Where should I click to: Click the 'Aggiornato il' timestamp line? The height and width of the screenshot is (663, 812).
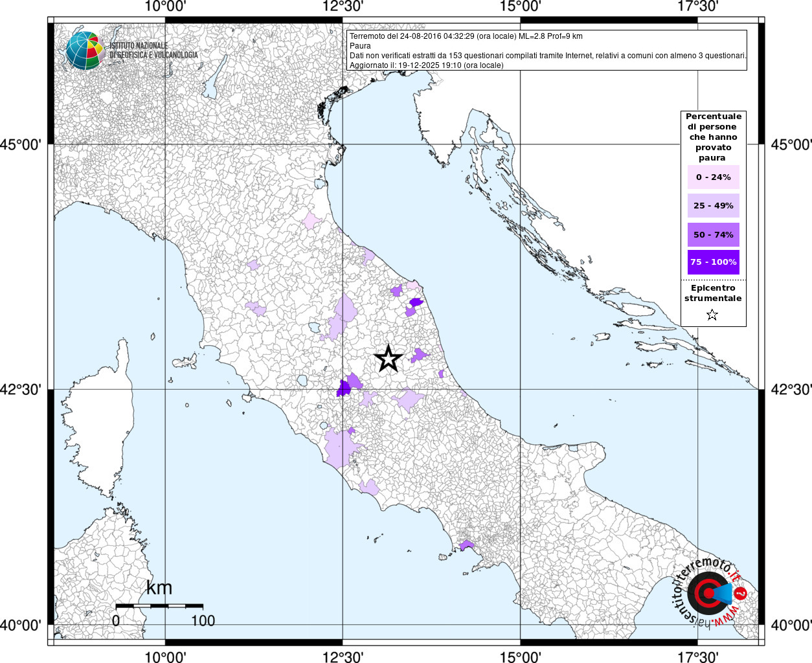[x=426, y=65]
